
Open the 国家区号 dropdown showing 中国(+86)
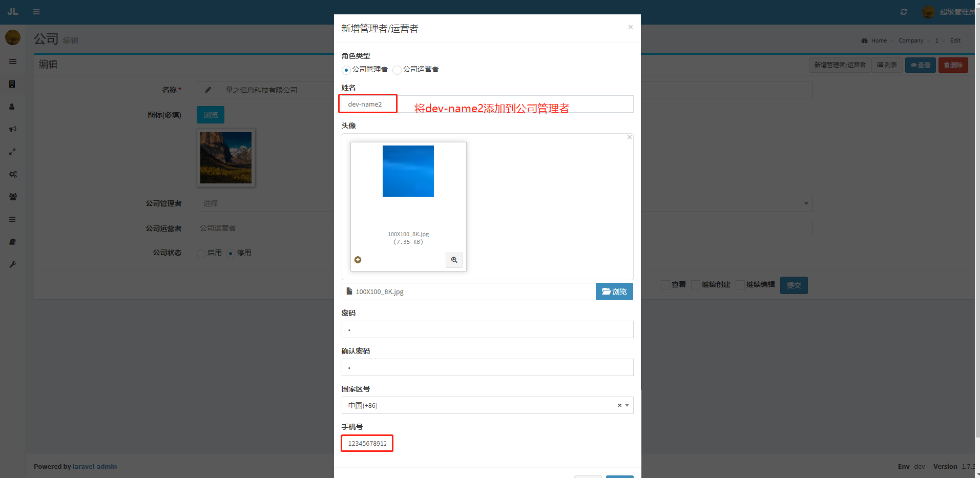tap(487, 405)
